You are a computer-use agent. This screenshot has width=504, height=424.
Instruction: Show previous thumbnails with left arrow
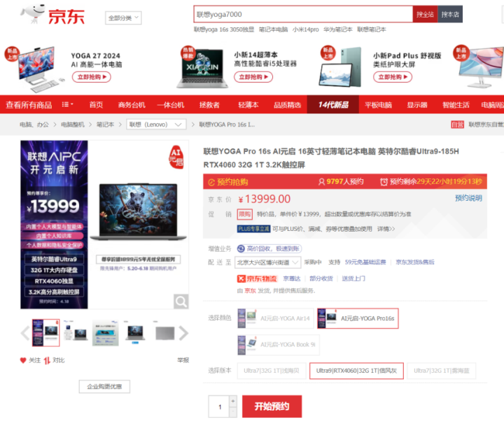tap(24, 333)
